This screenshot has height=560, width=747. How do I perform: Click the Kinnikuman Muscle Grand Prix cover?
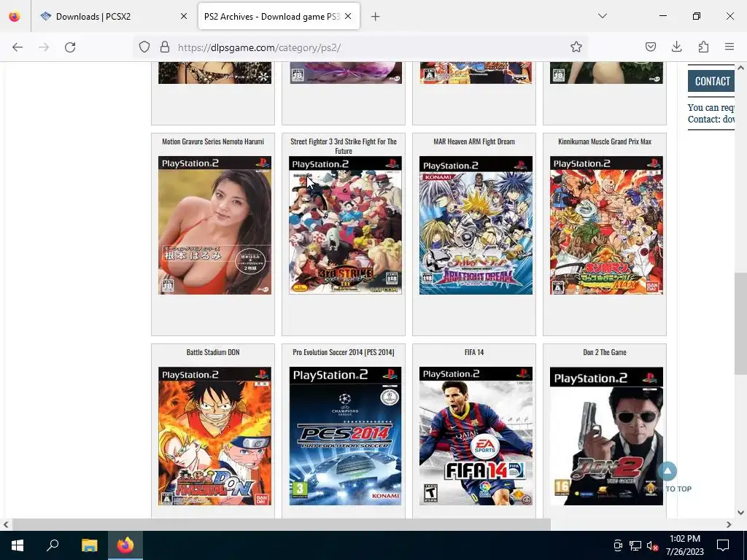tap(606, 225)
